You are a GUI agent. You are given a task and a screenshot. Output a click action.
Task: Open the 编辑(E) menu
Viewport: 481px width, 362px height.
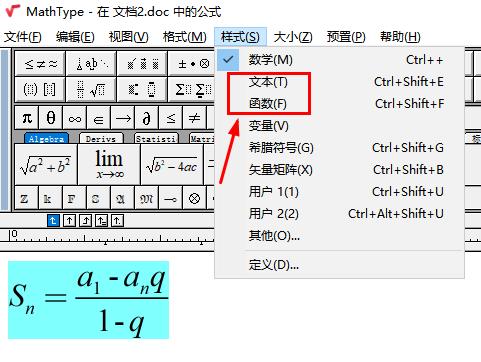tap(75, 37)
